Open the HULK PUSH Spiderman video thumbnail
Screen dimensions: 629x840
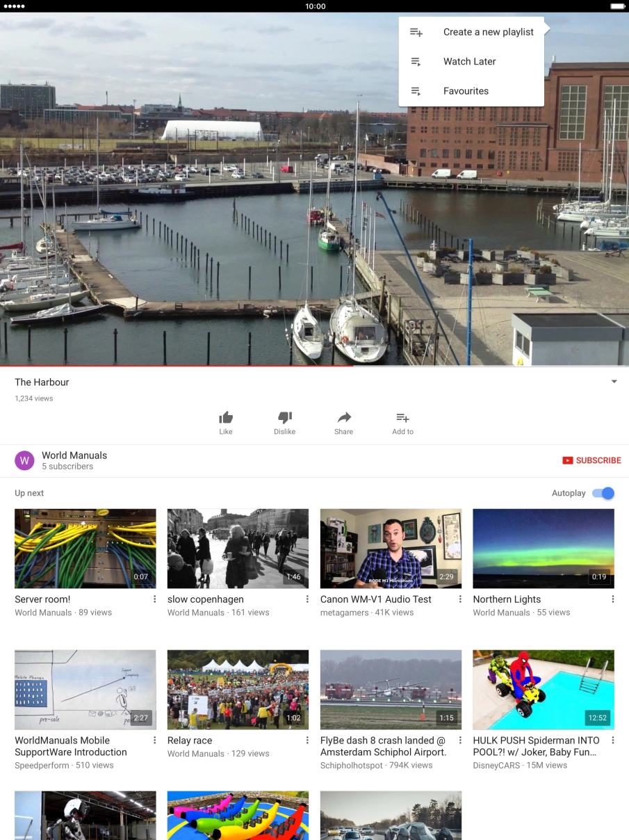[x=544, y=690]
